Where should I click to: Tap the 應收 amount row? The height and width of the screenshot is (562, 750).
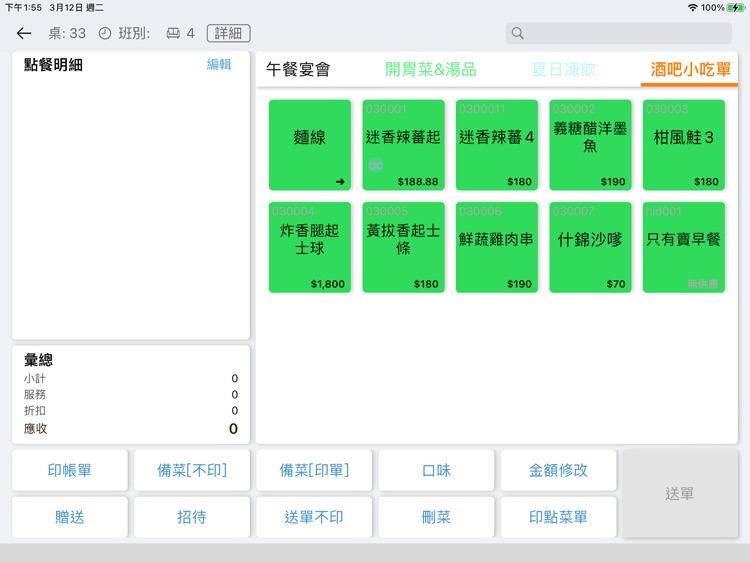pyautogui.click(x=131, y=429)
